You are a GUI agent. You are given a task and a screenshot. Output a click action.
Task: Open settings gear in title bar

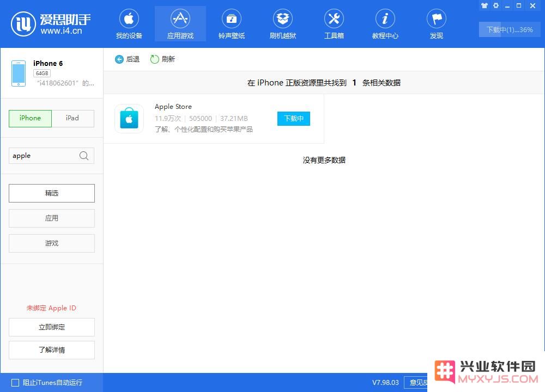click(496, 5)
